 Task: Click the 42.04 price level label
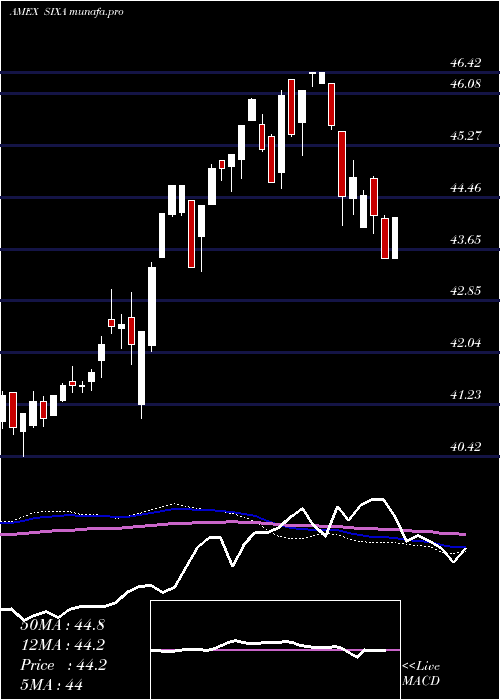pos(466,343)
